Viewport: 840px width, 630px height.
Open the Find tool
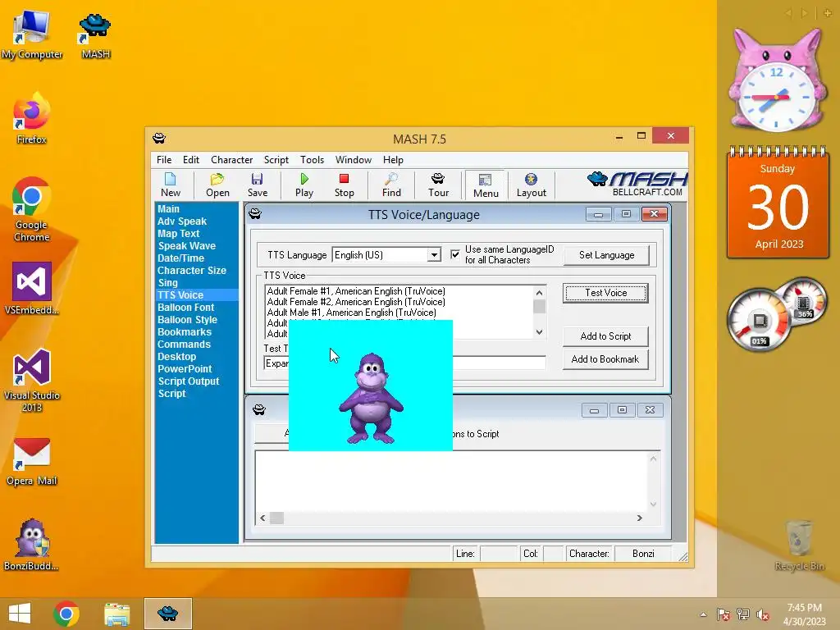coord(391,185)
